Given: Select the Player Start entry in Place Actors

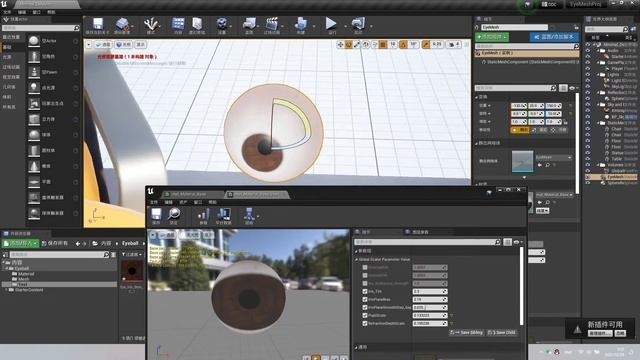Looking at the screenshot, I should pos(53,104).
